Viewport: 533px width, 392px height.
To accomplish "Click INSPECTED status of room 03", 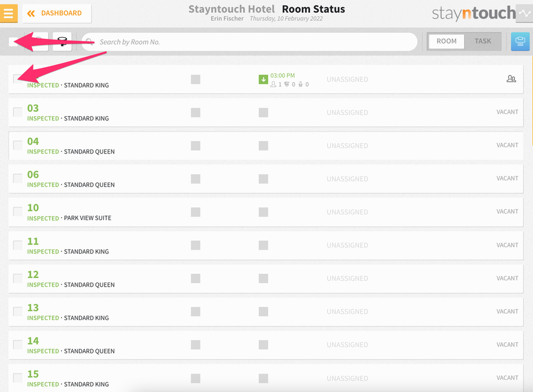I will pos(43,119).
